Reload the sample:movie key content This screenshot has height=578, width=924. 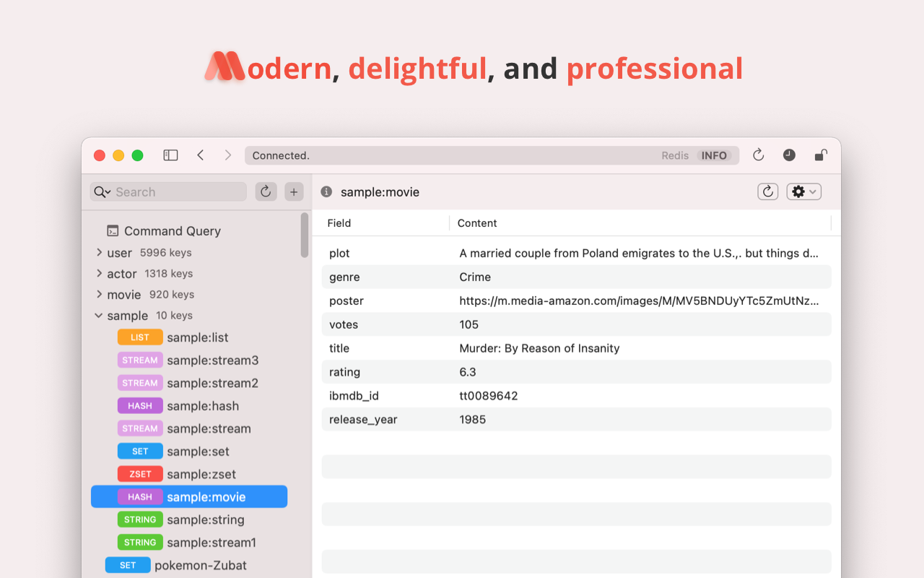point(768,191)
